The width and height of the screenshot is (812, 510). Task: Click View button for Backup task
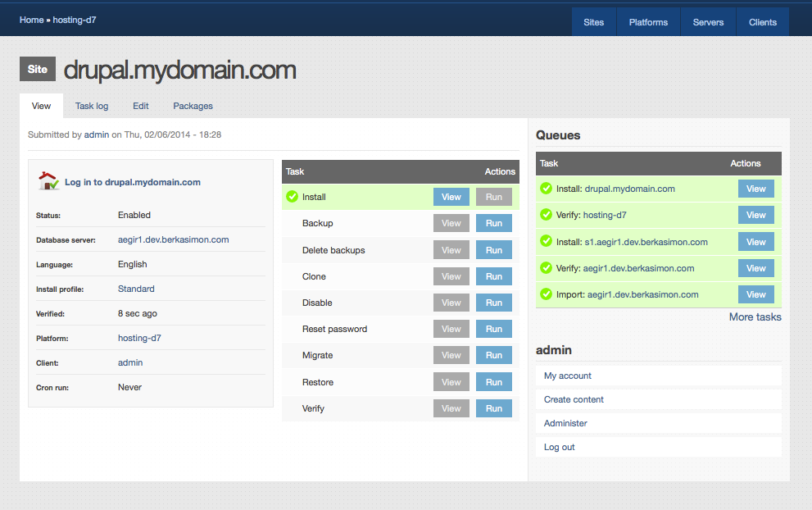pyautogui.click(x=451, y=223)
